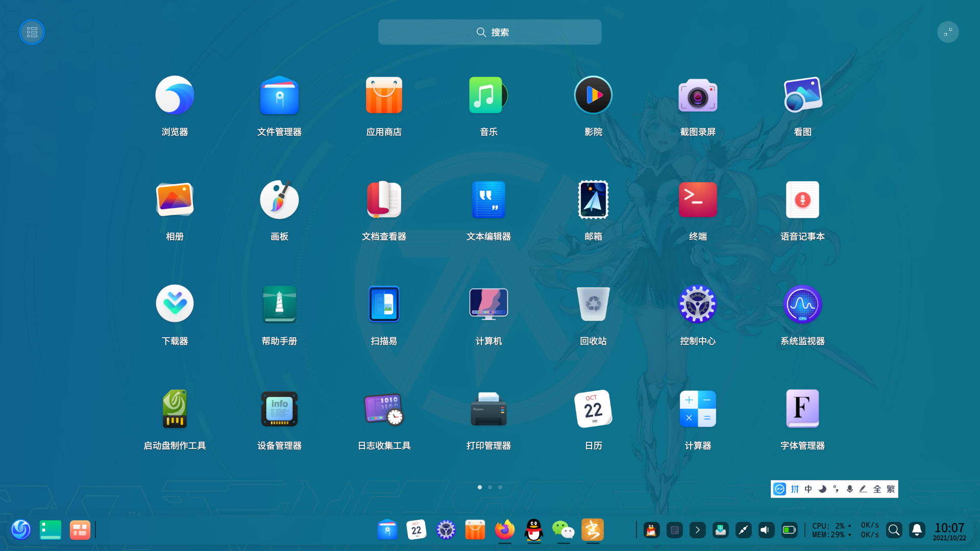Viewport: 980px width, 551px height.
Task: Open the 浏览器 browser app
Action: [x=175, y=96]
